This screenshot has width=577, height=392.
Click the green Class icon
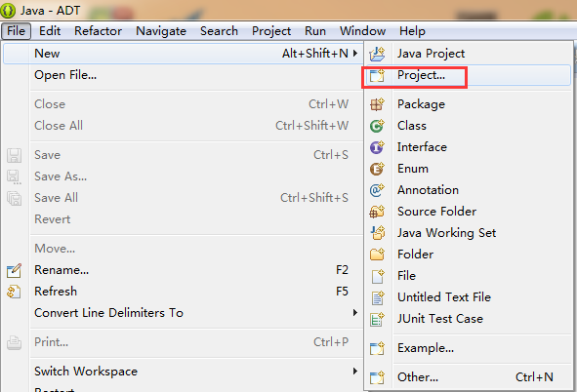(x=377, y=126)
